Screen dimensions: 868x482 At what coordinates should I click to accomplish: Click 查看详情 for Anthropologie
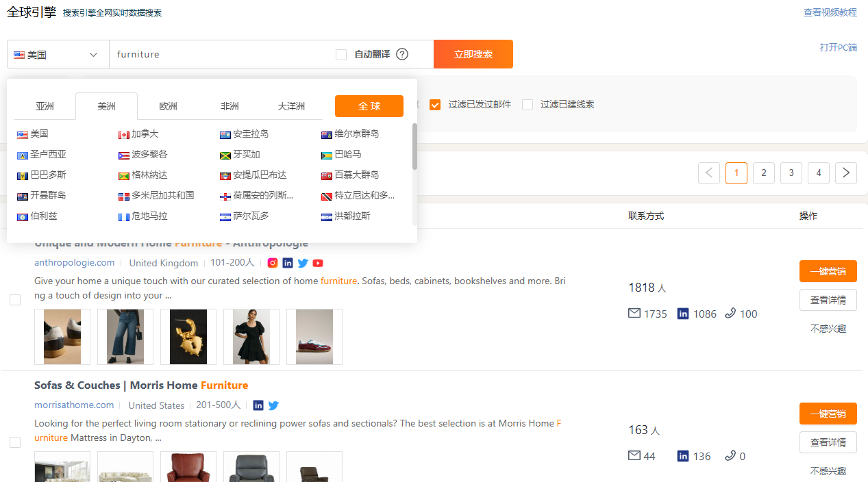[828, 300]
